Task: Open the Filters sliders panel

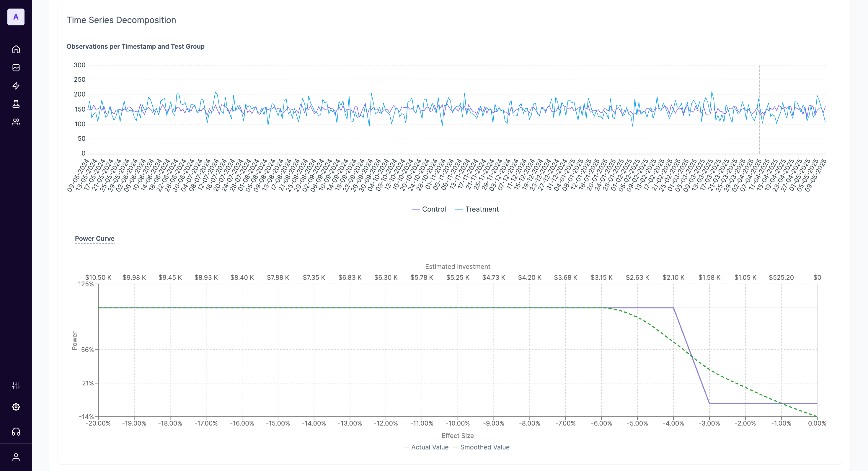Action: pyautogui.click(x=16, y=385)
